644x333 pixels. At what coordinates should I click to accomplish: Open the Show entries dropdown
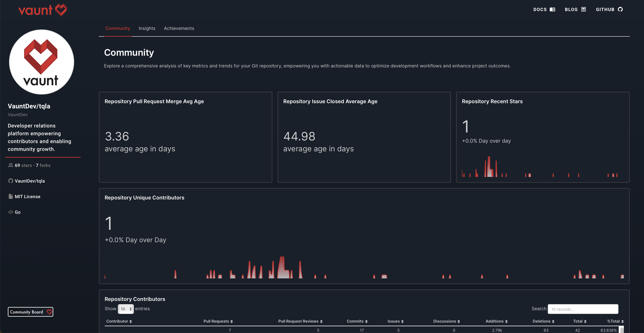coord(126,309)
